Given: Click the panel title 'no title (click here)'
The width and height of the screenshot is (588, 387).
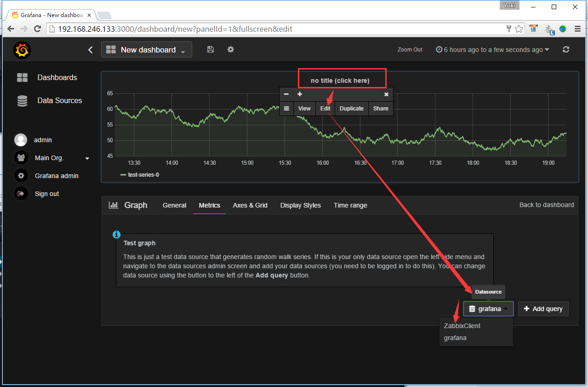Looking at the screenshot, I should 340,81.
